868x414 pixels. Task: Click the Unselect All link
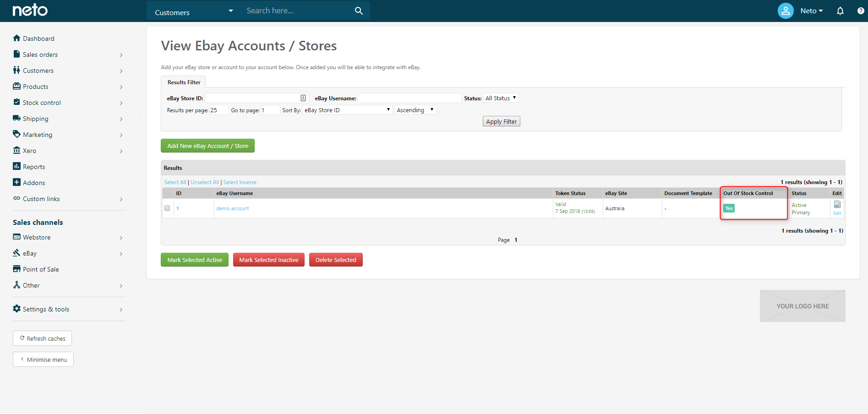[205, 182]
